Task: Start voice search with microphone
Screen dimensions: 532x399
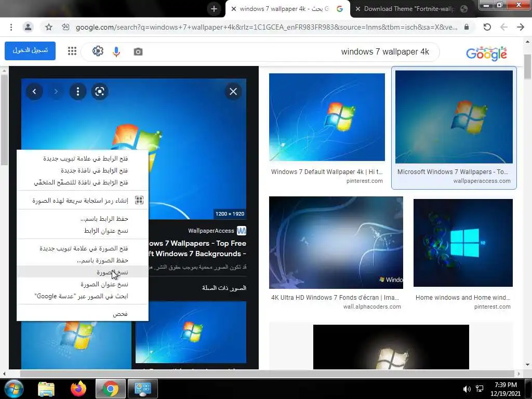Action: click(x=116, y=51)
